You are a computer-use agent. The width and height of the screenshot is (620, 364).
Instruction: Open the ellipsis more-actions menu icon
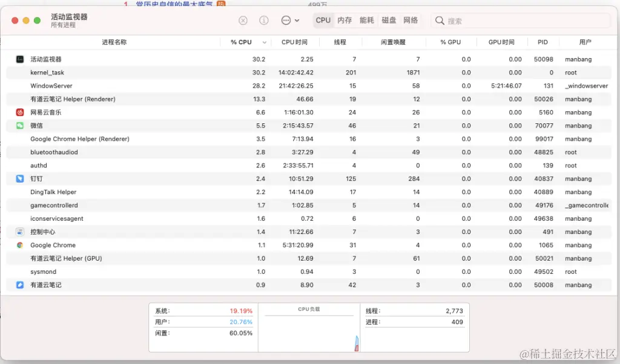pos(286,21)
